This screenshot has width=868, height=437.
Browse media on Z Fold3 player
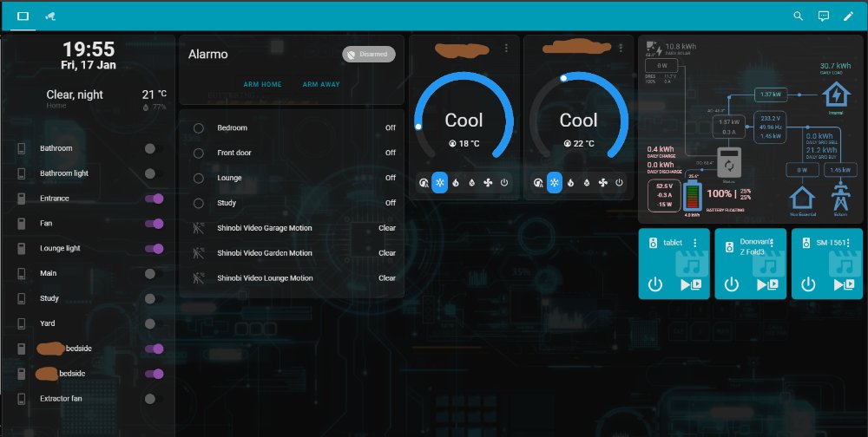pos(768,285)
